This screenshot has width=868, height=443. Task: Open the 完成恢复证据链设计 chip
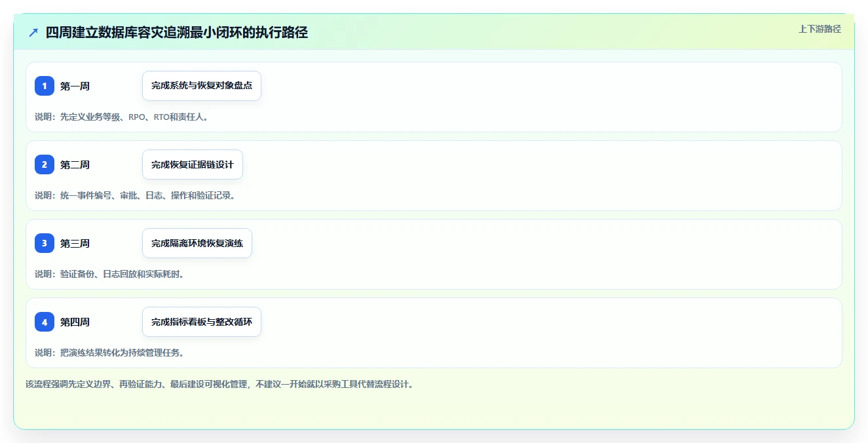pyautogui.click(x=193, y=164)
